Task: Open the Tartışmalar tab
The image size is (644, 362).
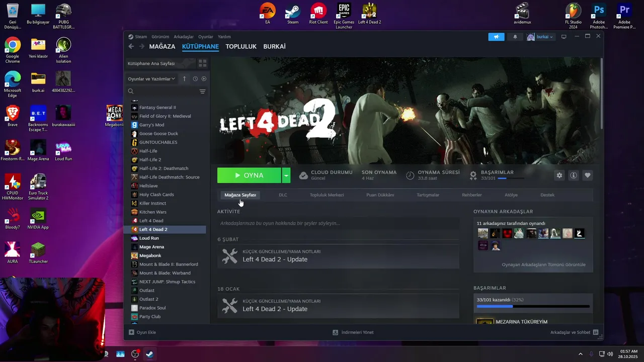Action: pyautogui.click(x=428, y=195)
